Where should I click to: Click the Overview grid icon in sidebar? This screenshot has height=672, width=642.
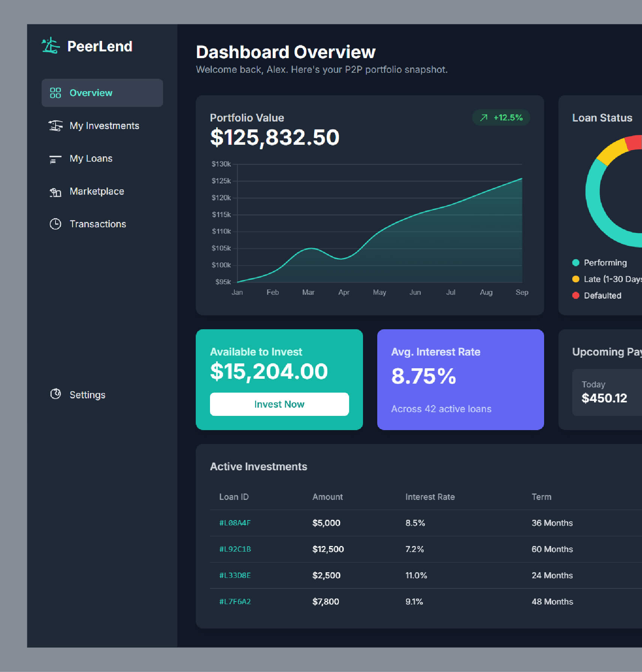pyautogui.click(x=55, y=93)
